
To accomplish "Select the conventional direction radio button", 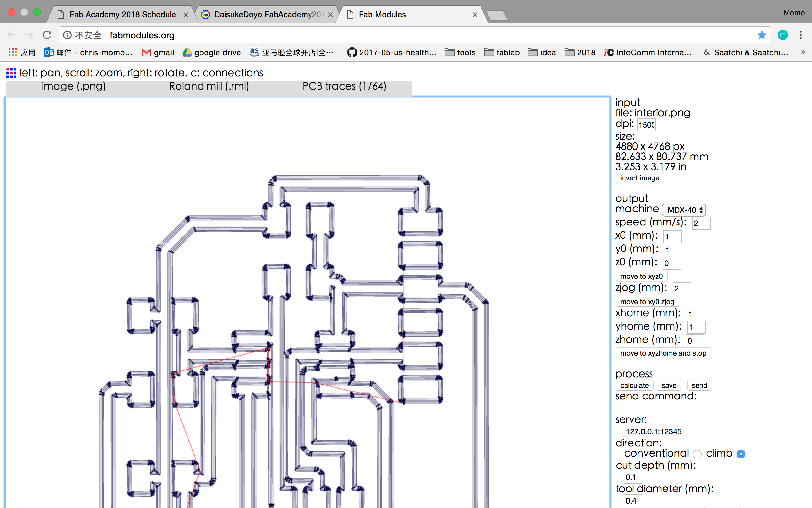I will point(697,454).
